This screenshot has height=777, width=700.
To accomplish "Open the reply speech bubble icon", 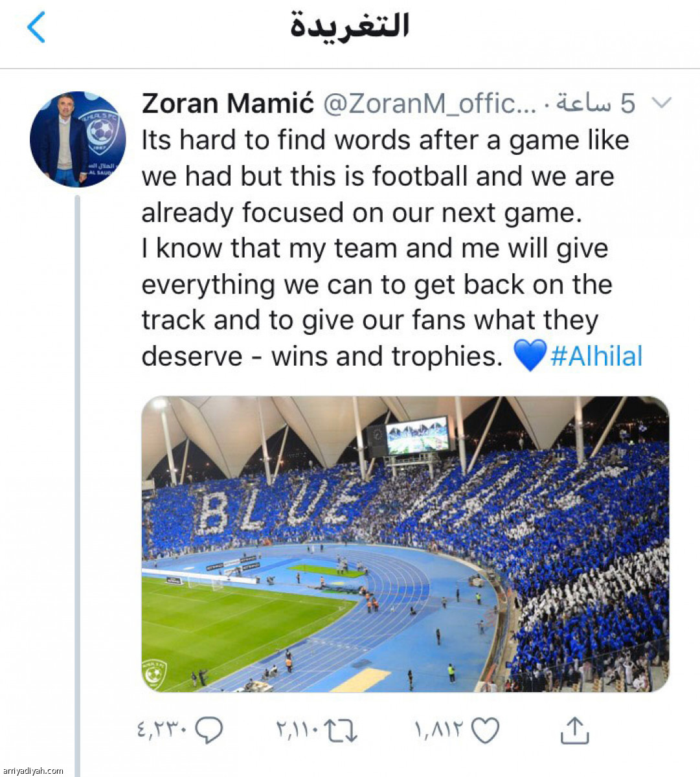I will pos(209,730).
